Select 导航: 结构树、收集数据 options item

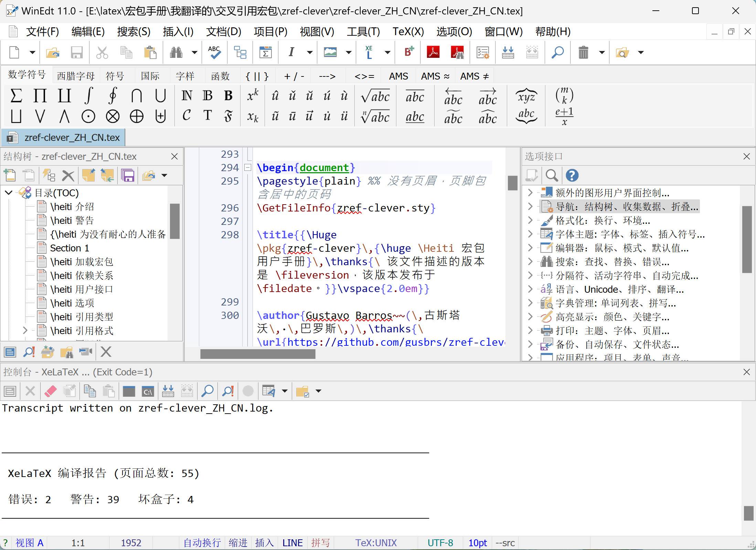620,207
